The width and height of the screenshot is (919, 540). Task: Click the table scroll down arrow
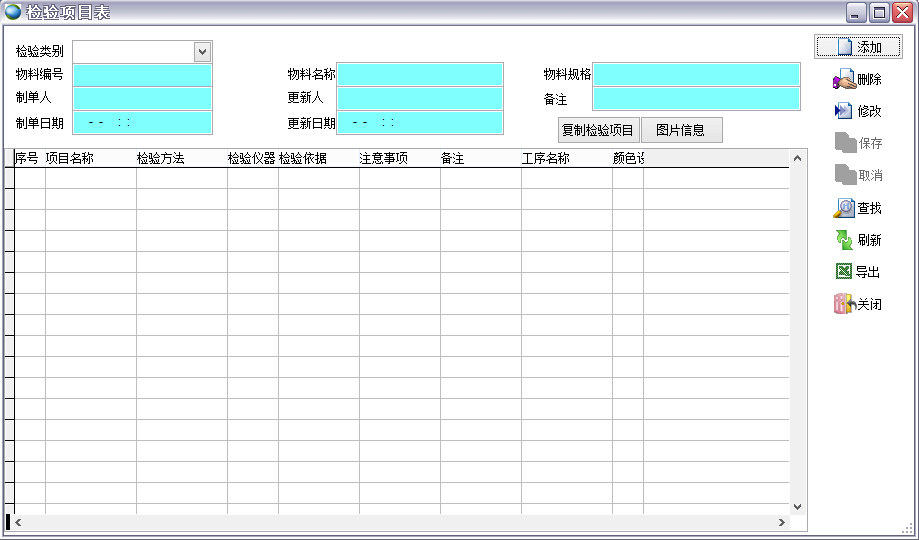point(797,507)
